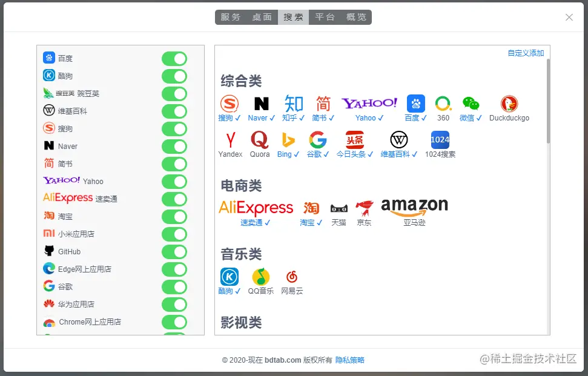Click the JD (京东) icon

(x=364, y=208)
